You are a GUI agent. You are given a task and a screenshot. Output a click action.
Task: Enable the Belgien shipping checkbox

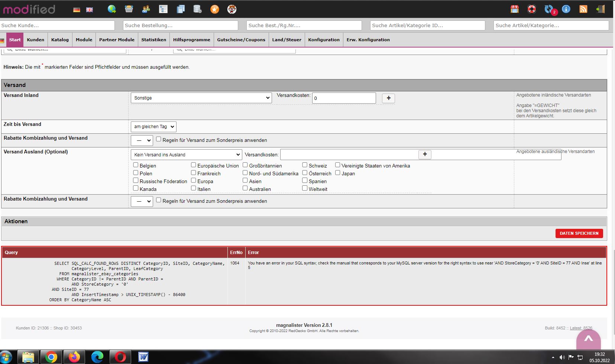pos(136,165)
